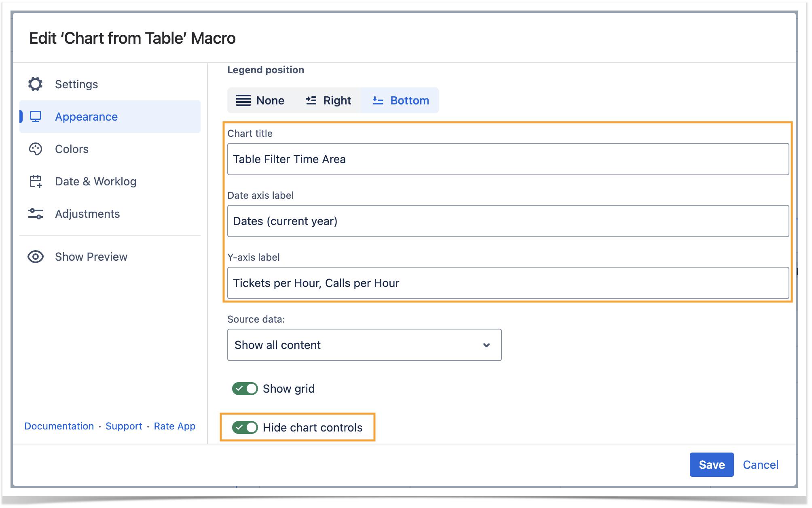Click the Date & Worklog calendar icon
The width and height of the screenshot is (812, 508).
(x=36, y=181)
